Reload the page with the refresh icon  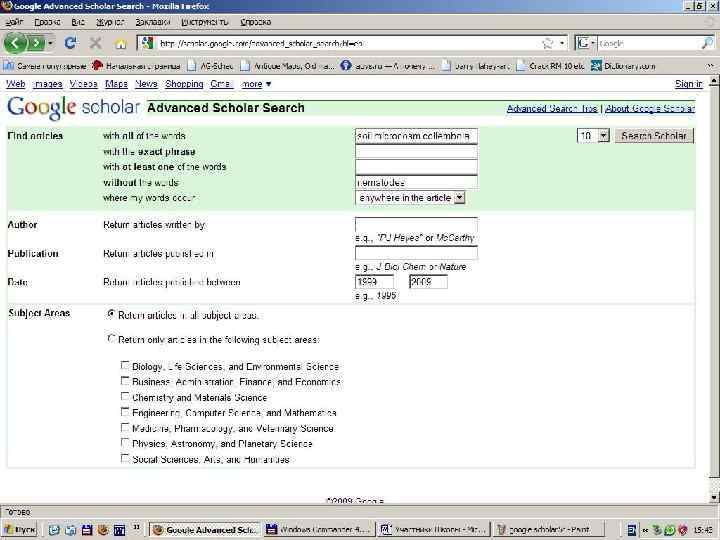70,43
